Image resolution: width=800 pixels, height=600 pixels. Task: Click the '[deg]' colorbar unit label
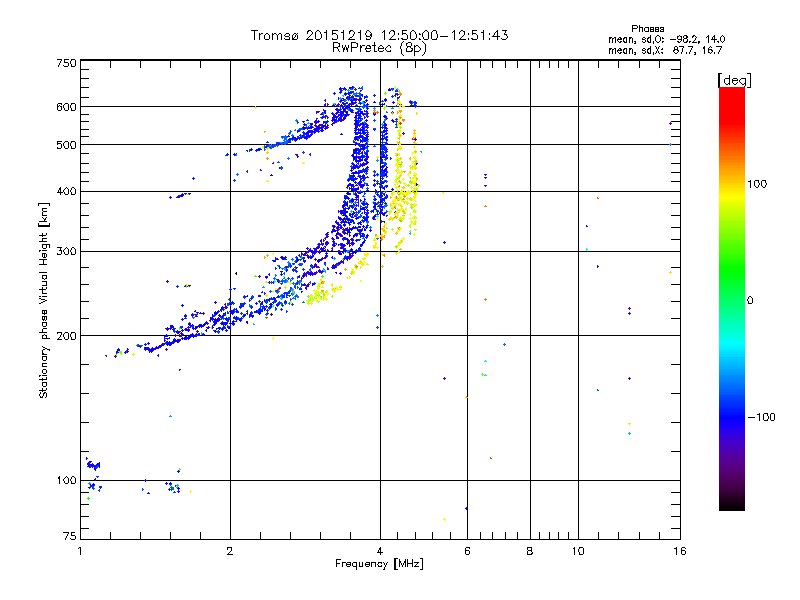(x=734, y=80)
